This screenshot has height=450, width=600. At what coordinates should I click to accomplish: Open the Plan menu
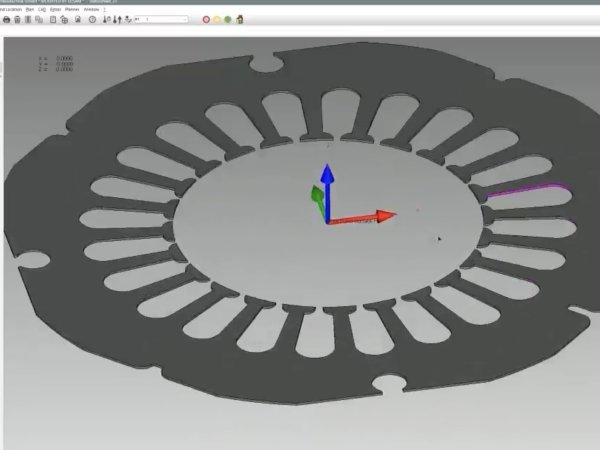(x=29, y=9)
